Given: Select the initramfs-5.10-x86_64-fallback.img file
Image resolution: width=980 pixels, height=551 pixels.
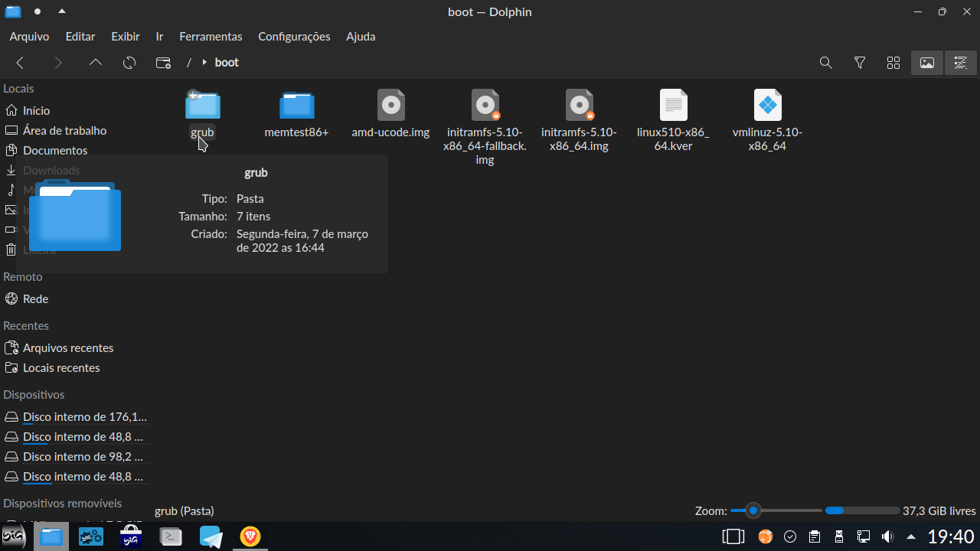Looking at the screenshot, I should (485, 128).
